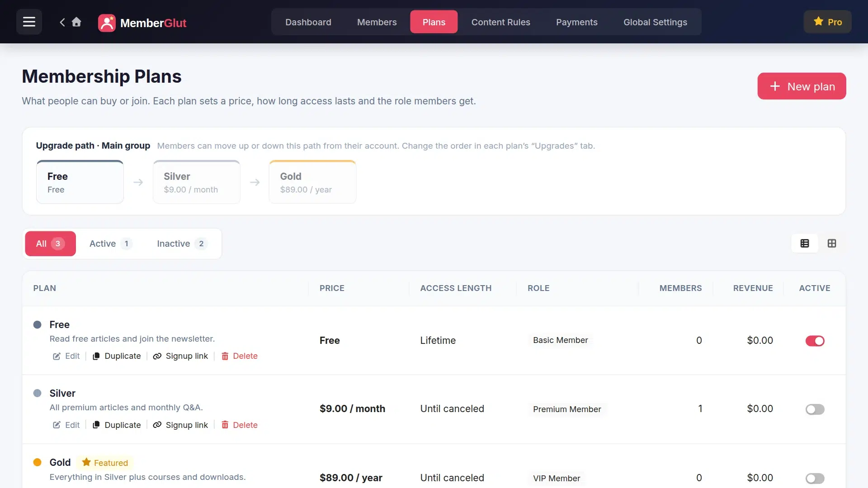Click the Gold plan Featured star badge
Image resolution: width=868 pixels, height=488 pixels.
(x=105, y=463)
